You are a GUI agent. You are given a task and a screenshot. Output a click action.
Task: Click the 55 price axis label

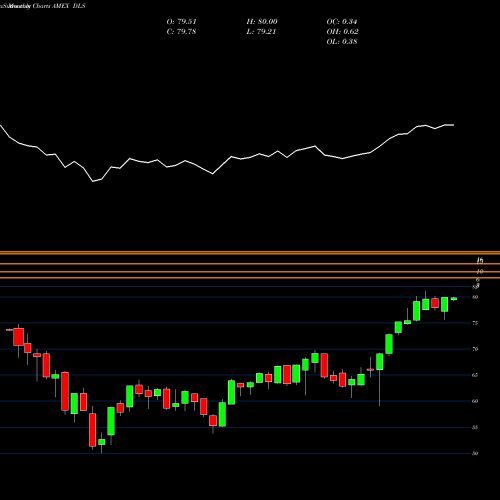click(475, 427)
